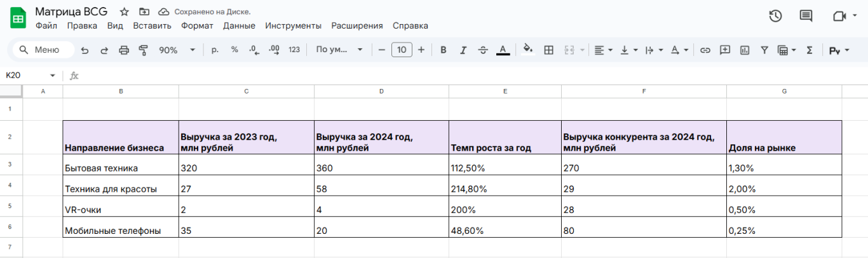Start a video call with camera icon
This screenshot has height=258, width=868.
[x=838, y=17]
